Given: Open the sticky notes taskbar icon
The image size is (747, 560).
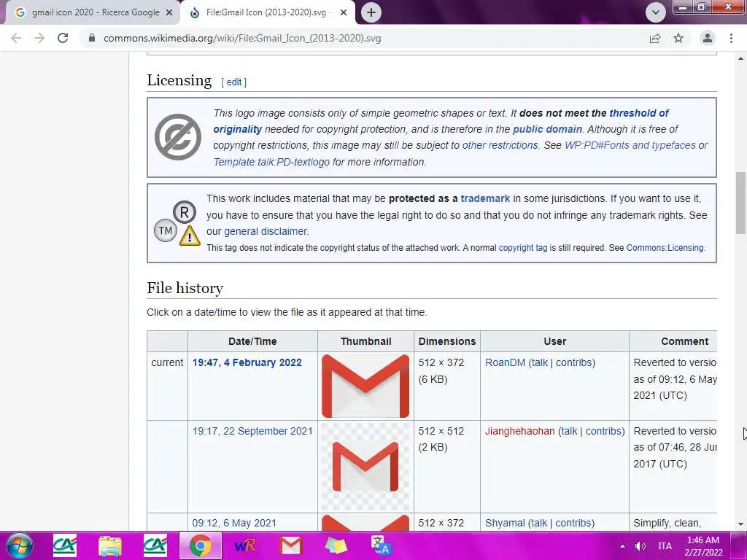Looking at the screenshot, I should pyautogui.click(x=336, y=545).
